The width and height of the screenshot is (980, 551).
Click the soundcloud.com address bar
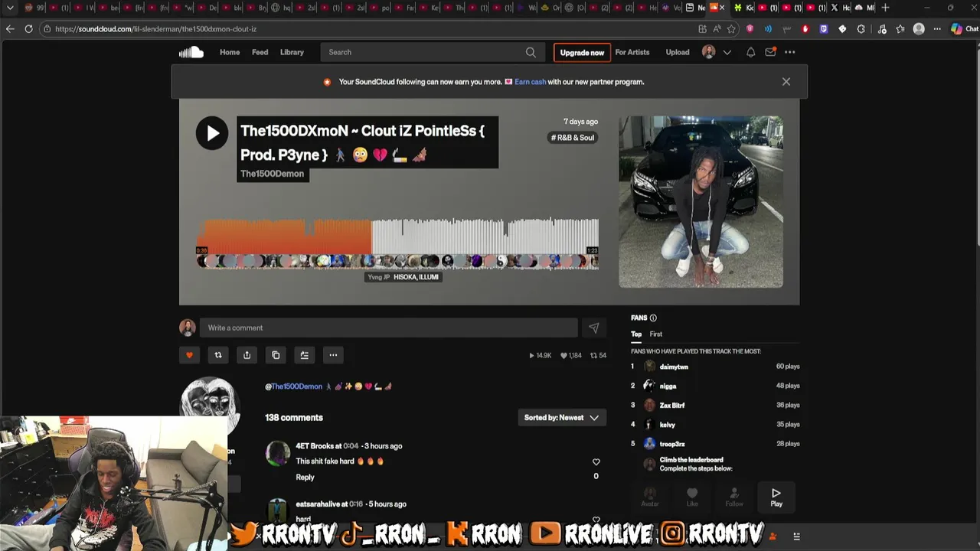367,29
